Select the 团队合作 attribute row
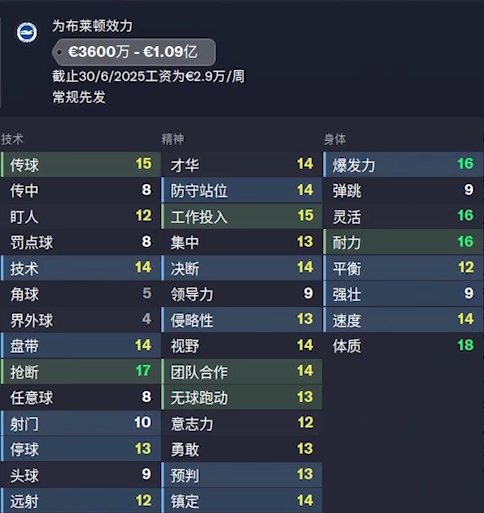The width and height of the screenshot is (484, 513). [x=242, y=371]
